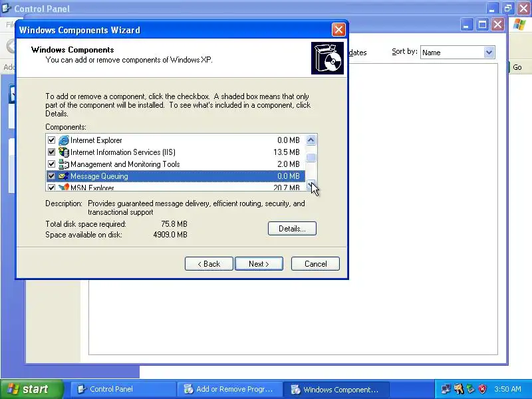This screenshot has width=532, height=399.
Task: Click the Go button in Control Panel
Action: [517, 67]
